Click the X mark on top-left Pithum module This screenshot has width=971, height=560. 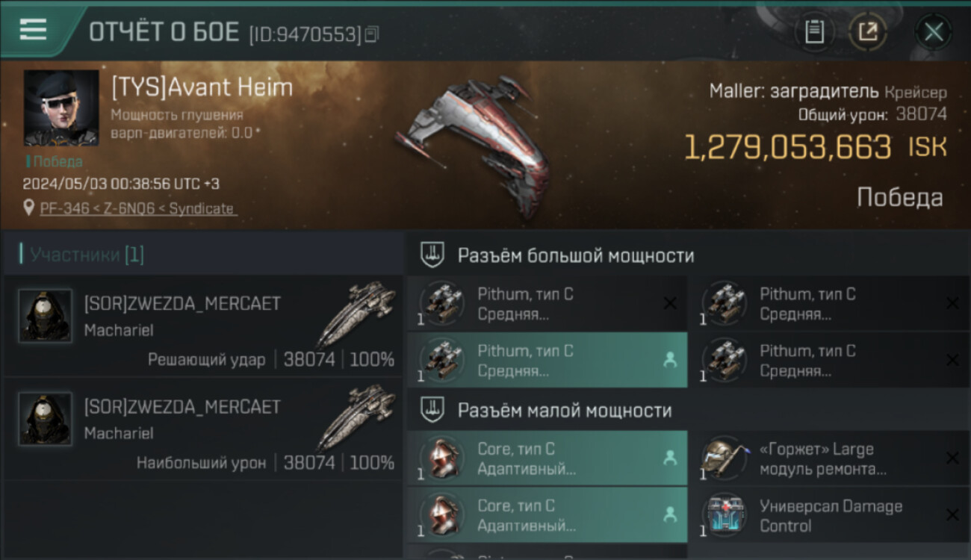click(670, 303)
